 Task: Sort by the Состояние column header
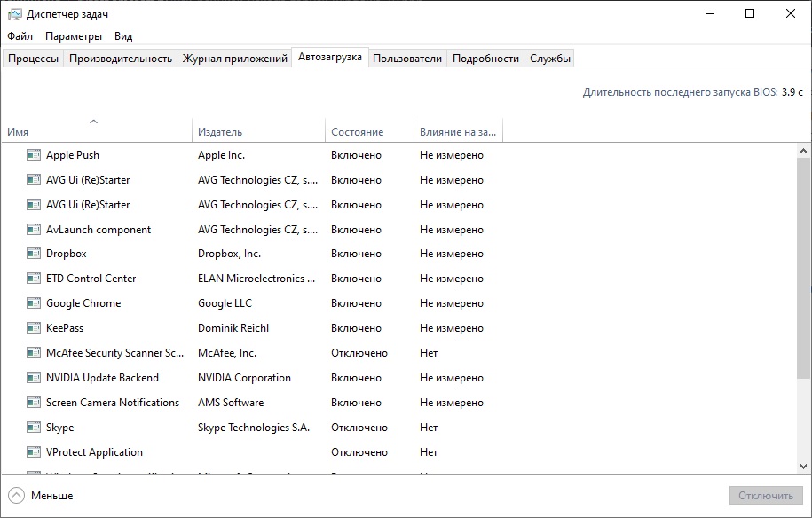click(370, 129)
